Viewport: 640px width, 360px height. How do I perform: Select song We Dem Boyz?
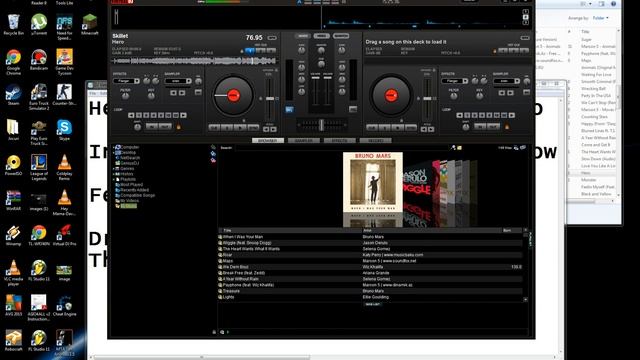371,267
